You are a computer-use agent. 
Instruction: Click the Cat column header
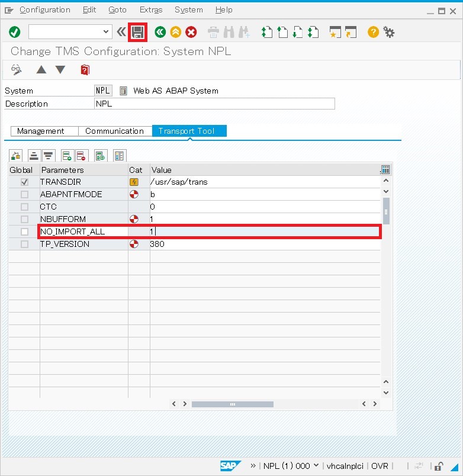(139, 170)
